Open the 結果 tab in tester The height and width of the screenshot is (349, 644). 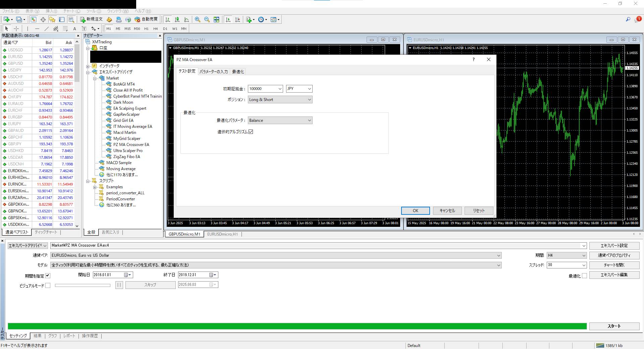click(38, 336)
